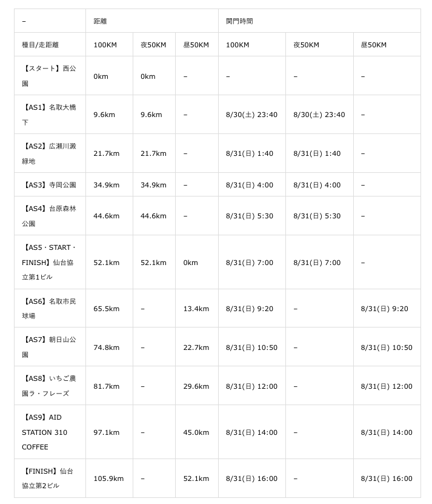Click the 105.9km distance cell
The width and height of the screenshot is (432, 504).
click(108, 479)
